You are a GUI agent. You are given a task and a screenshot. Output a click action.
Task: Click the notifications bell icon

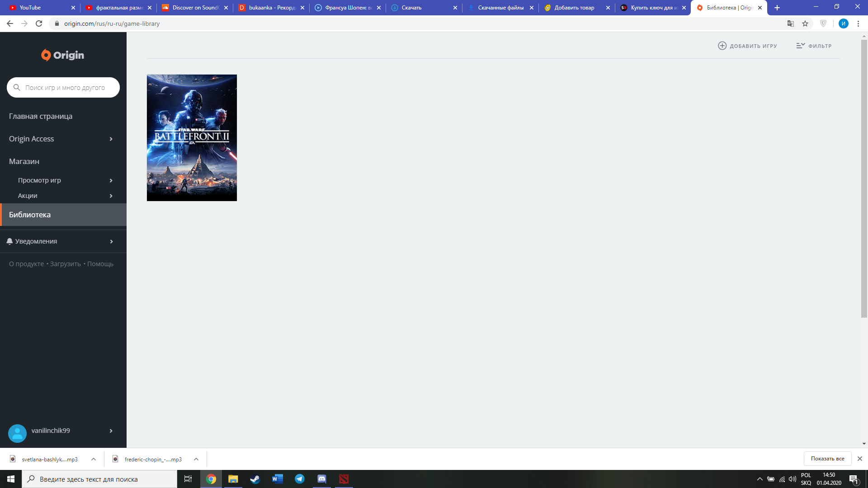[9, 241]
